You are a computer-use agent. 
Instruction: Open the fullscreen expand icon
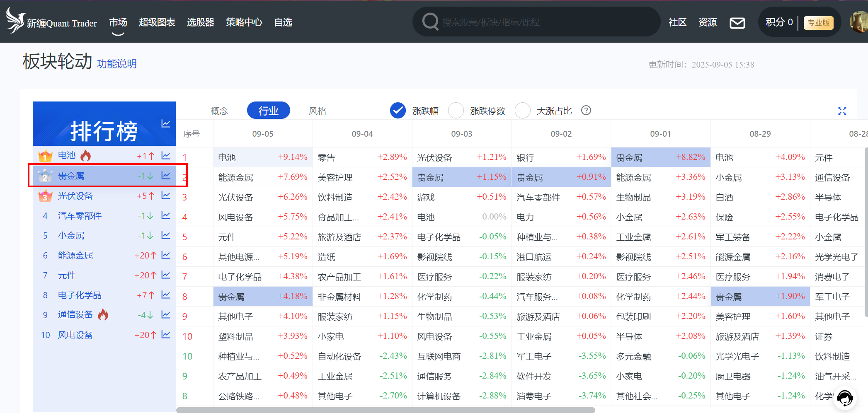(842, 111)
